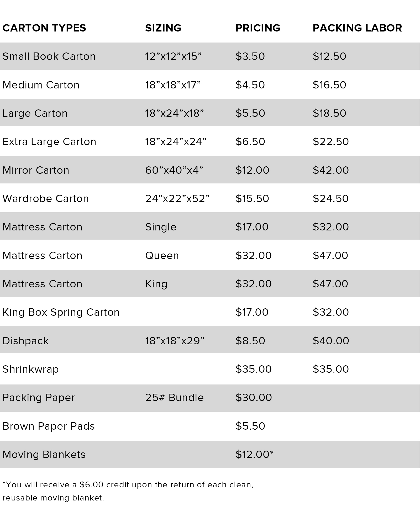
Task: Select the Small Book Carton row label
Action: point(49,56)
